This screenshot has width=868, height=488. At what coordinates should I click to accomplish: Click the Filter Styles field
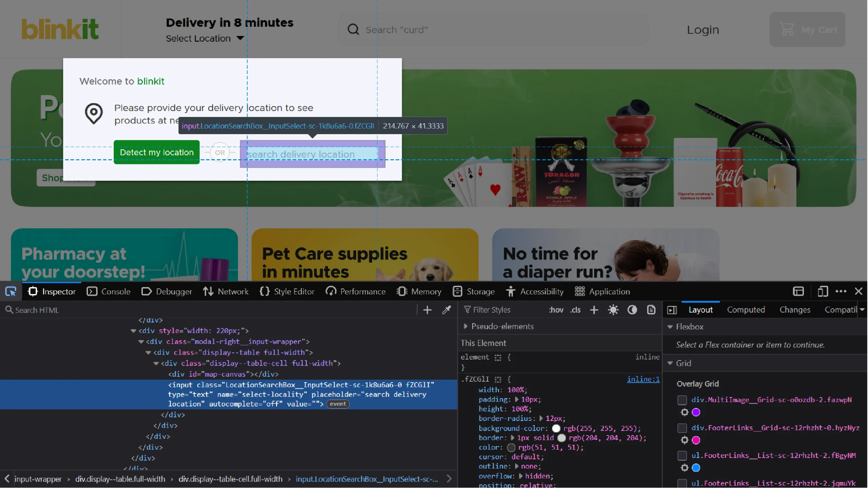pyautogui.click(x=502, y=310)
